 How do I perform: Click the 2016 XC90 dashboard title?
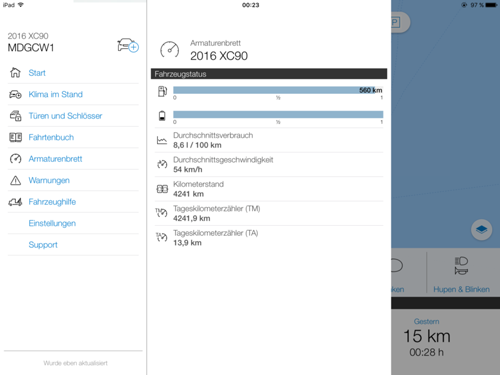[x=219, y=56]
